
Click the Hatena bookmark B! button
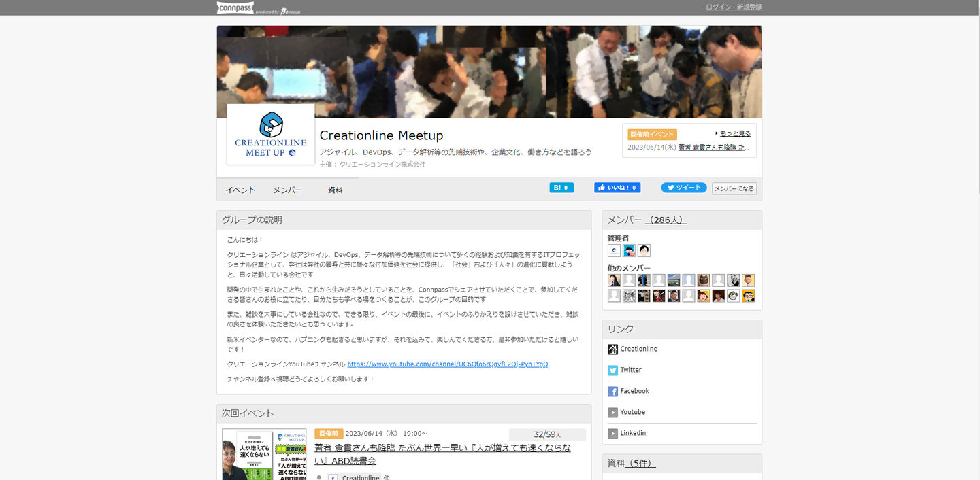(x=561, y=188)
